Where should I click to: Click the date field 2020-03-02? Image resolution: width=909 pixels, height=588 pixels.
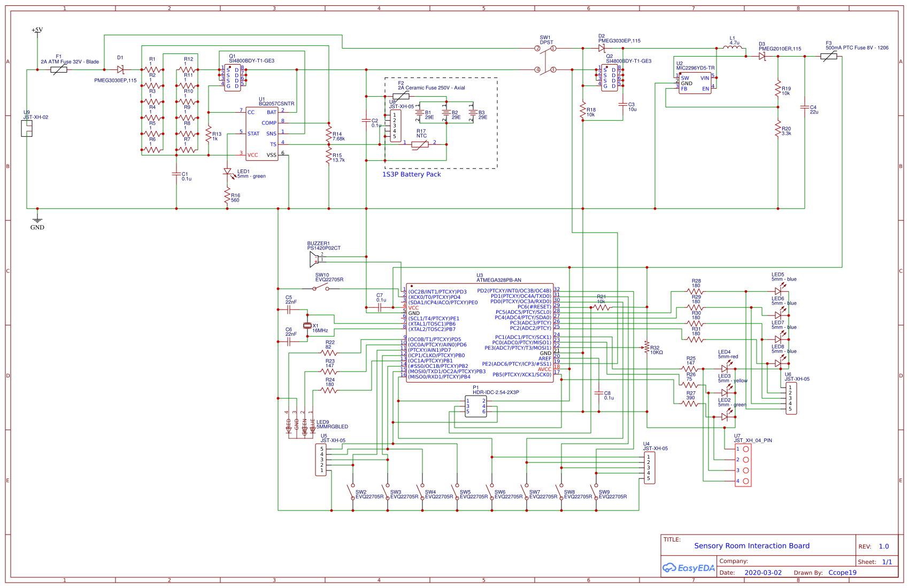click(763, 572)
